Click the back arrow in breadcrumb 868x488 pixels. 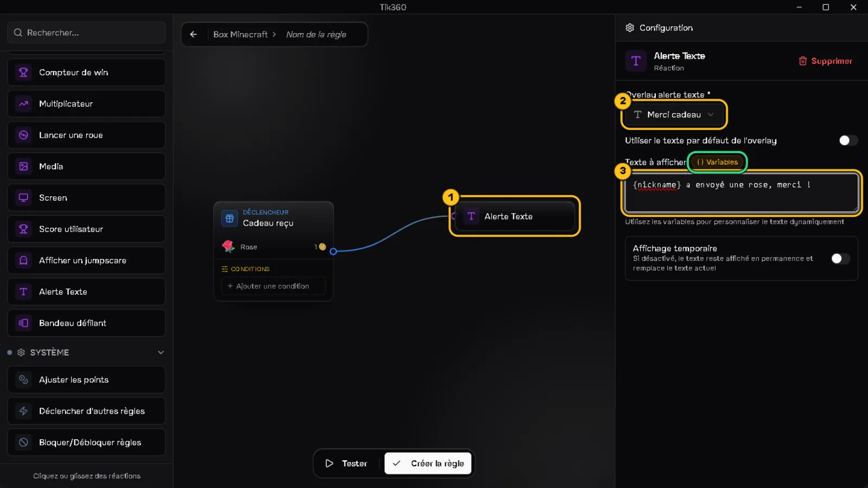194,34
